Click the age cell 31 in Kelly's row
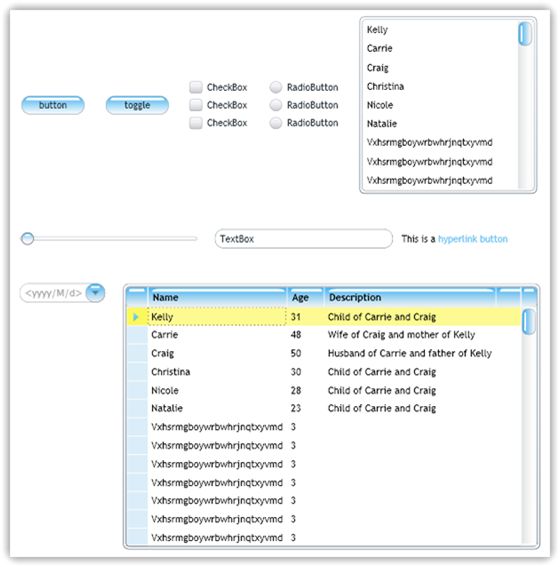 tap(306, 317)
